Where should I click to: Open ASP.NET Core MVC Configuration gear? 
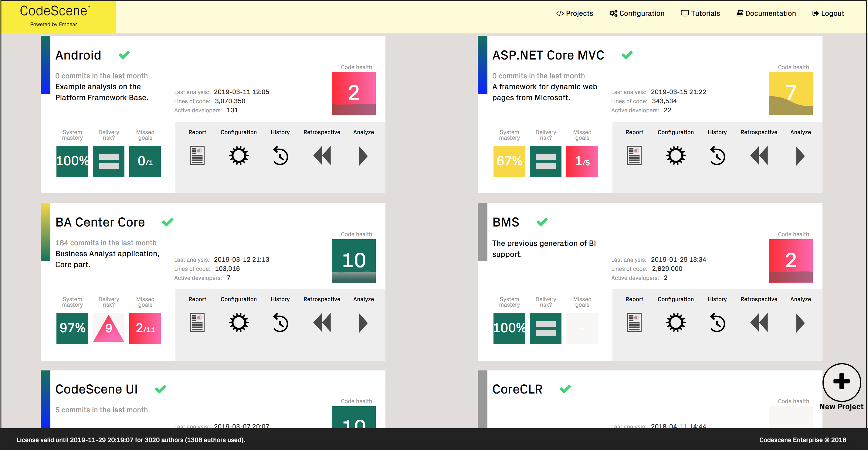676,155
